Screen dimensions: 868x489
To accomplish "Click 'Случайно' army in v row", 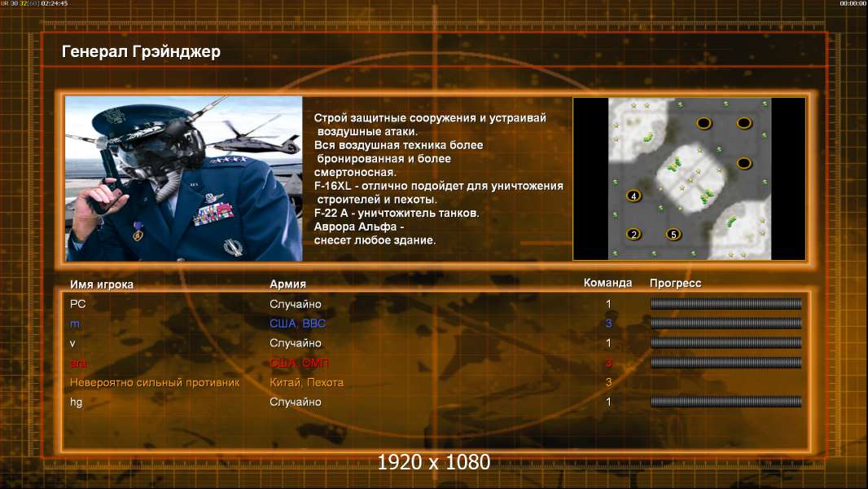I will coord(295,343).
